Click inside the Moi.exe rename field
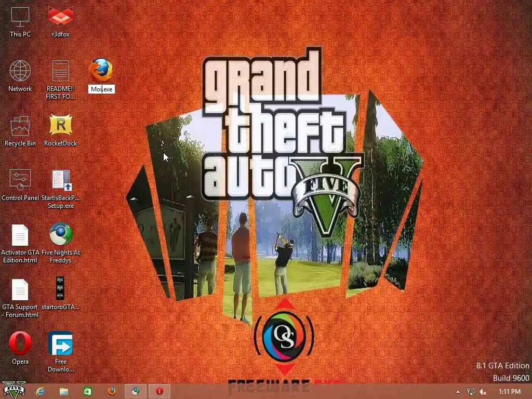Viewport: 532px width, 399px height. [101, 89]
